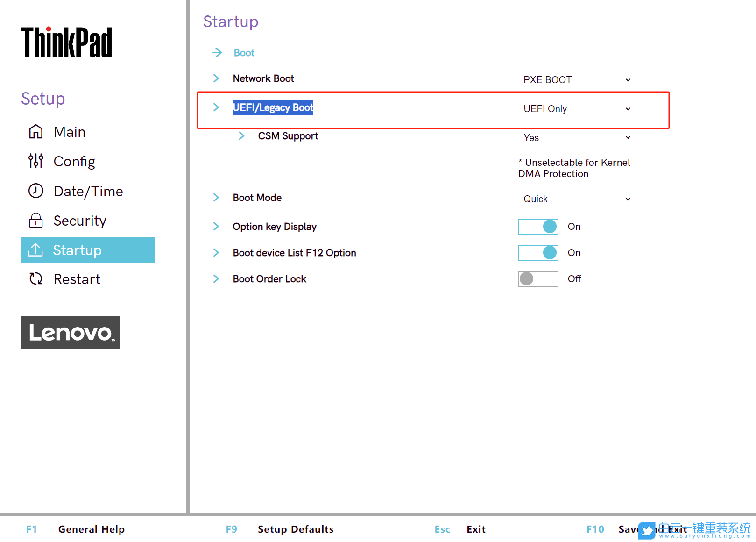Click the Startup upload icon
Image resolution: width=756 pixels, height=542 pixels.
[x=36, y=250]
